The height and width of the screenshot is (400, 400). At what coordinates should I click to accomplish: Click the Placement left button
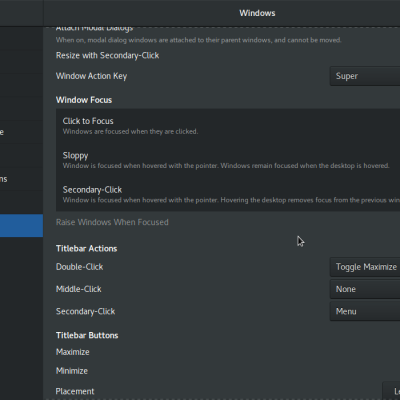point(391,391)
